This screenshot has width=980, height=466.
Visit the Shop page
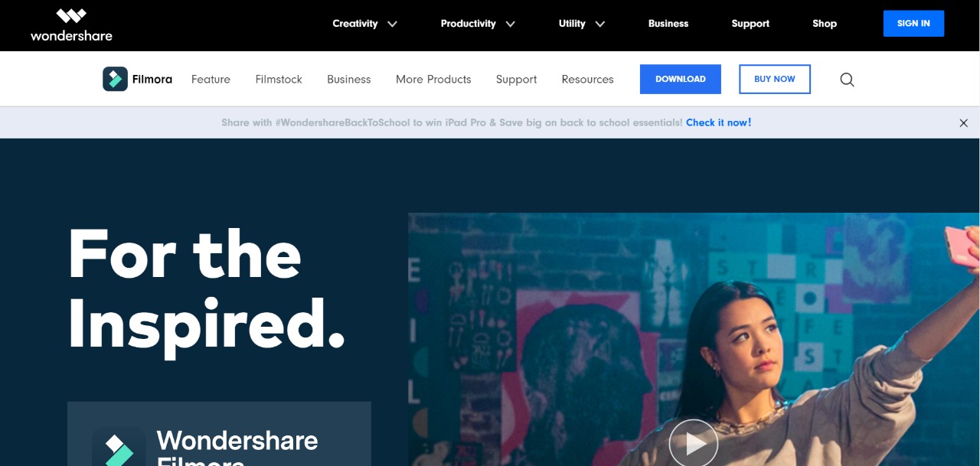[825, 24]
